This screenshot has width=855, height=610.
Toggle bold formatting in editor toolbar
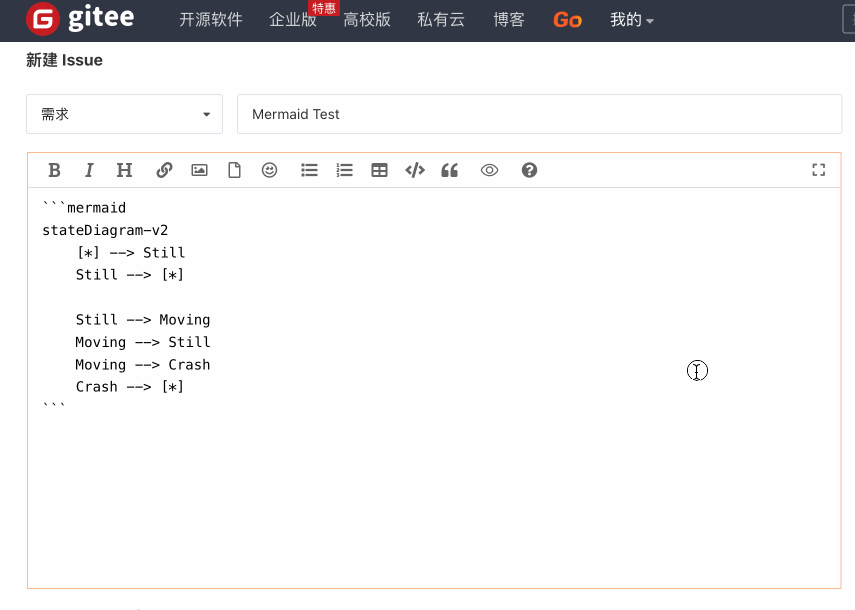point(54,170)
